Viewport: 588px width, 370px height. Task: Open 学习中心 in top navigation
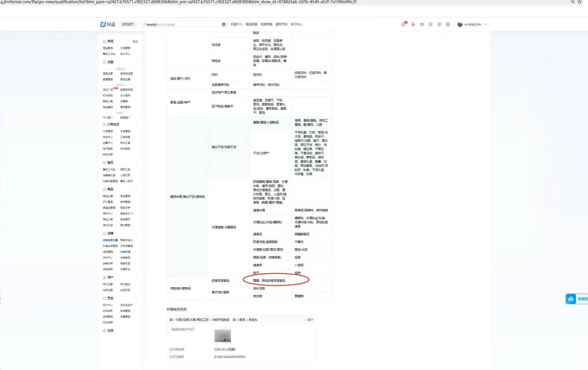[296, 24]
